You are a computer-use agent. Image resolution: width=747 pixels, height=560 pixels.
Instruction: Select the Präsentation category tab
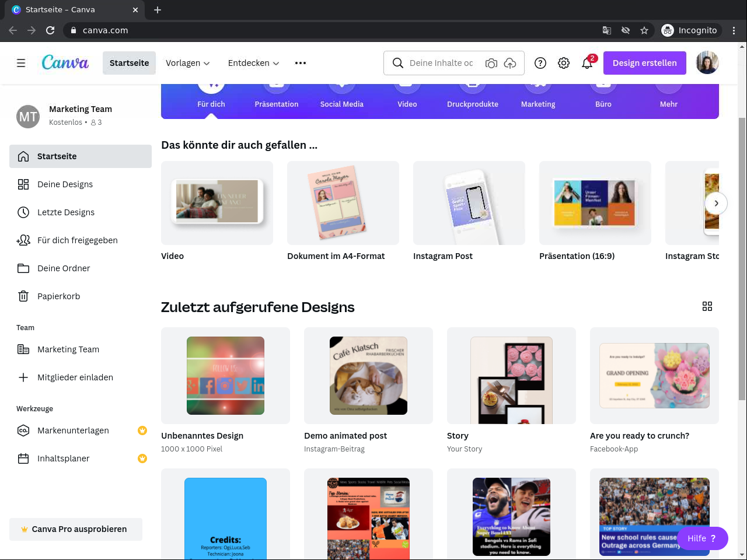[277, 96]
